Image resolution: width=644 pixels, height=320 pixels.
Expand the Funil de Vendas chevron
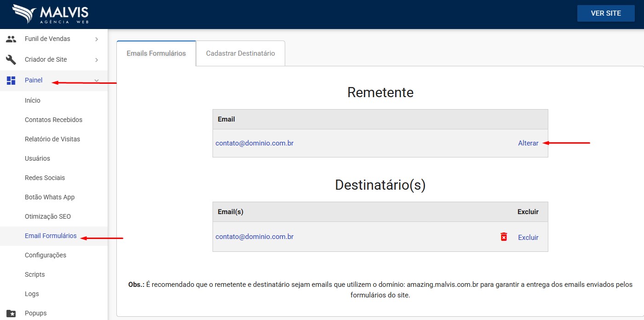(x=97, y=39)
